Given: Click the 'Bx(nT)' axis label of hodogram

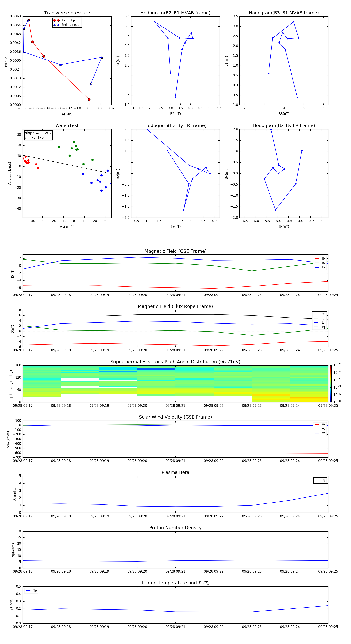Looking at the screenshot, I should pyautogui.click(x=284, y=227).
